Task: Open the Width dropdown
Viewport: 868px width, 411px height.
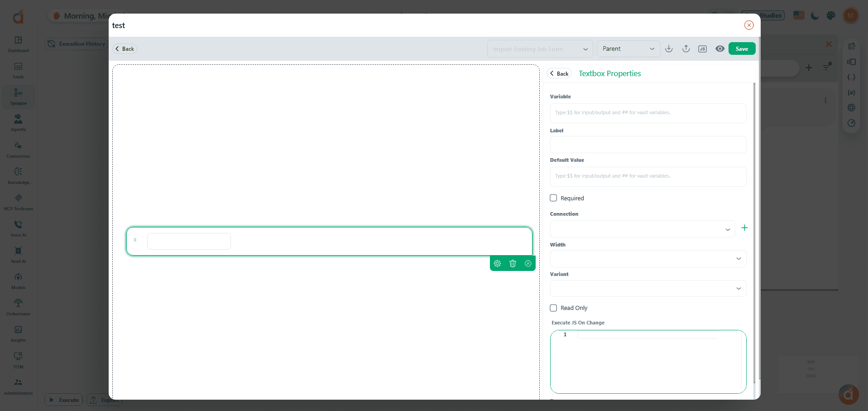Action: [648, 259]
